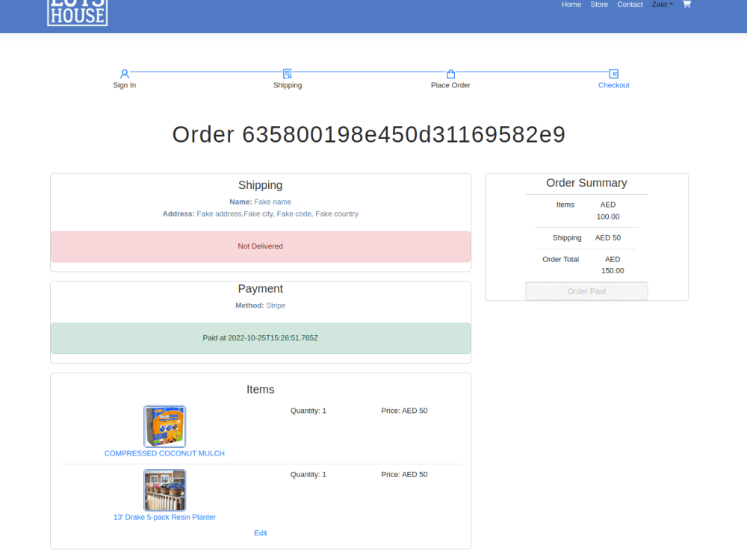Click the Edit link under items
The image size is (747, 560).
[260, 533]
